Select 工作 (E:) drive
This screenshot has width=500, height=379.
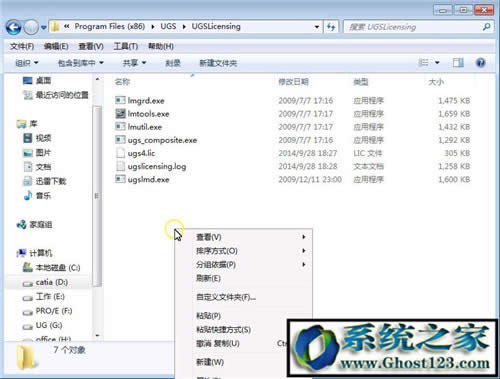[44, 296]
